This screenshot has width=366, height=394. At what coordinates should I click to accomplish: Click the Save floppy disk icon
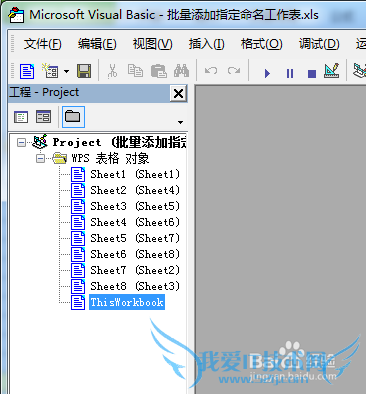tap(84, 71)
